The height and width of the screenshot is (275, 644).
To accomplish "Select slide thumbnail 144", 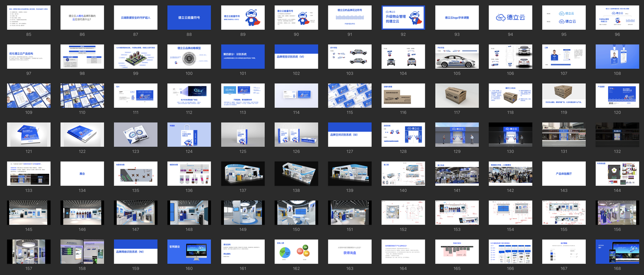I will tap(617, 174).
